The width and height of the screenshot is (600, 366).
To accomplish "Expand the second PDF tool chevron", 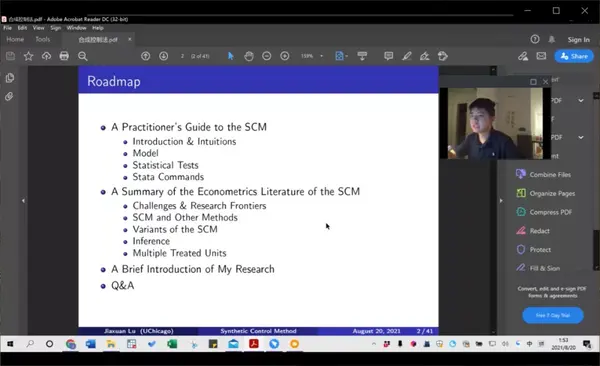I will (581, 137).
